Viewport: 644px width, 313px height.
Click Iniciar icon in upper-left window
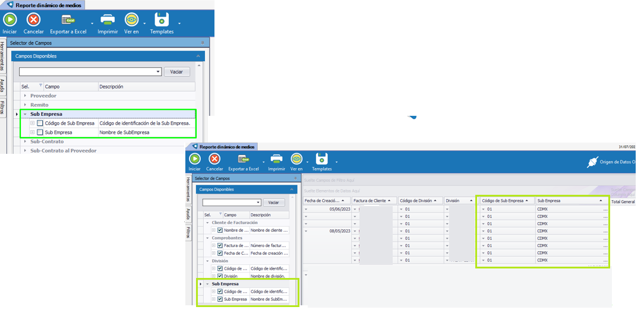(x=10, y=20)
